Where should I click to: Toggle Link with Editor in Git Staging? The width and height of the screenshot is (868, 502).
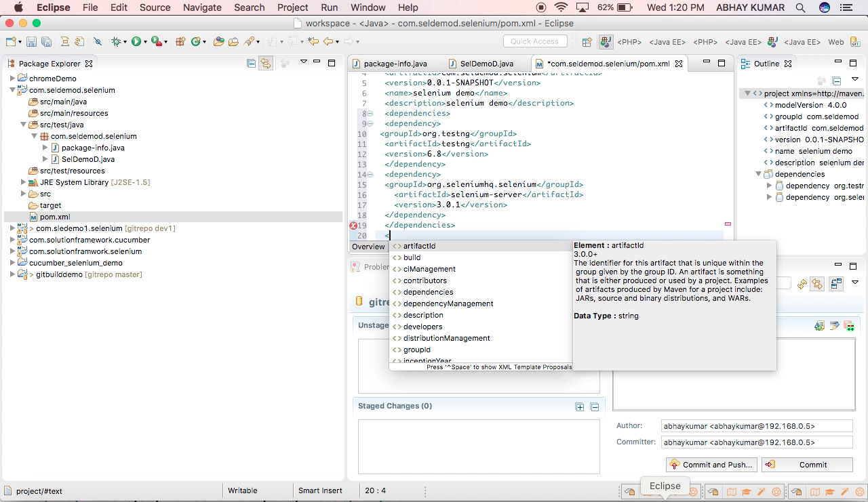click(817, 285)
